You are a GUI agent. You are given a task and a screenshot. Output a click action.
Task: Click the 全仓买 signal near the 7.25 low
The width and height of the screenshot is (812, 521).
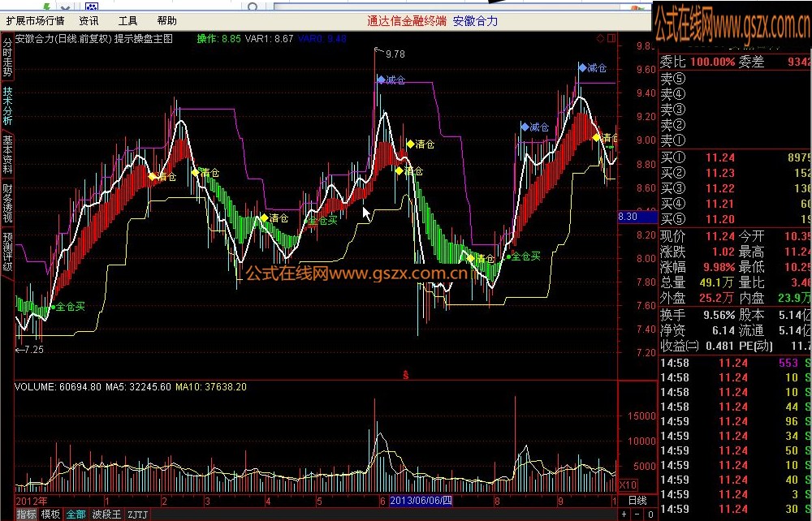click(x=70, y=306)
